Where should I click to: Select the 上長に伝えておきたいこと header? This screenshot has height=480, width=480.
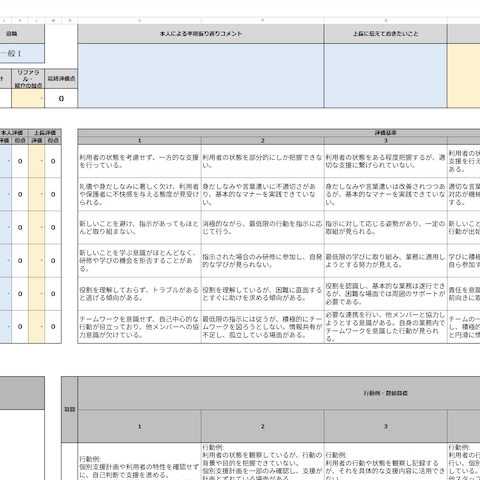385,34
